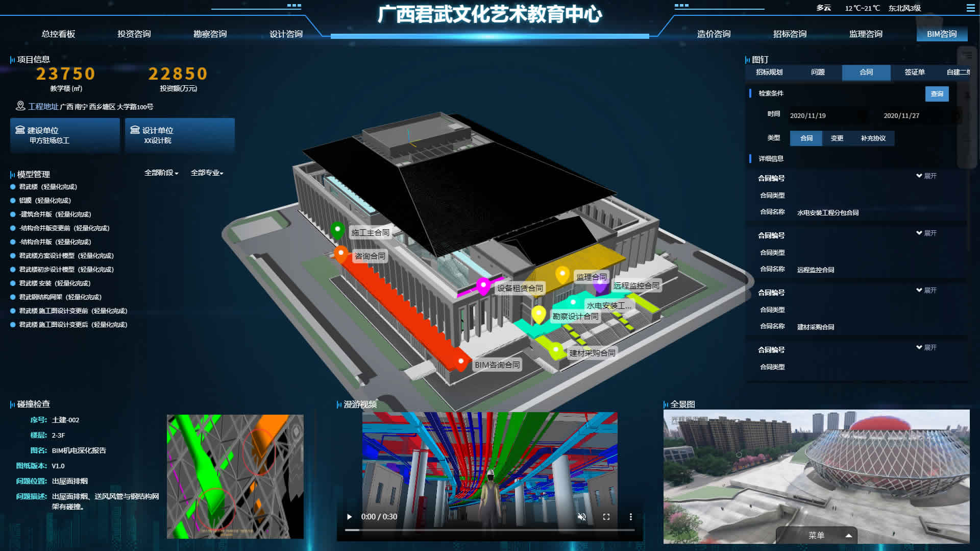Click the video progress bar
Image resolution: width=980 pixels, height=551 pixels.
(x=490, y=530)
